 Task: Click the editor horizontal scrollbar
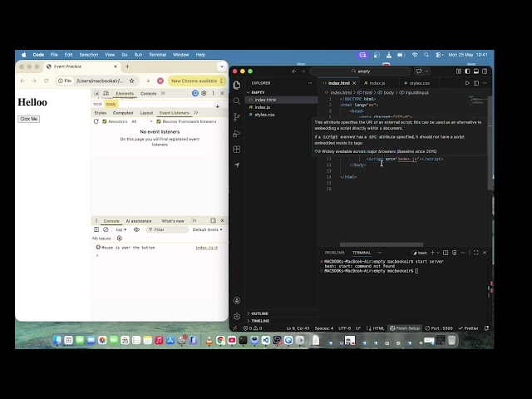click(x=382, y=244)
